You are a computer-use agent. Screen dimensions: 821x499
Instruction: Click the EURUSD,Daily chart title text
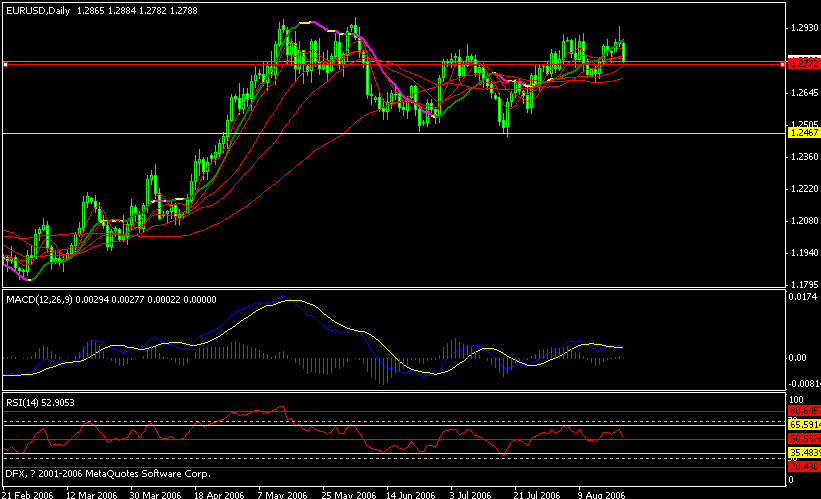point(38,10)
